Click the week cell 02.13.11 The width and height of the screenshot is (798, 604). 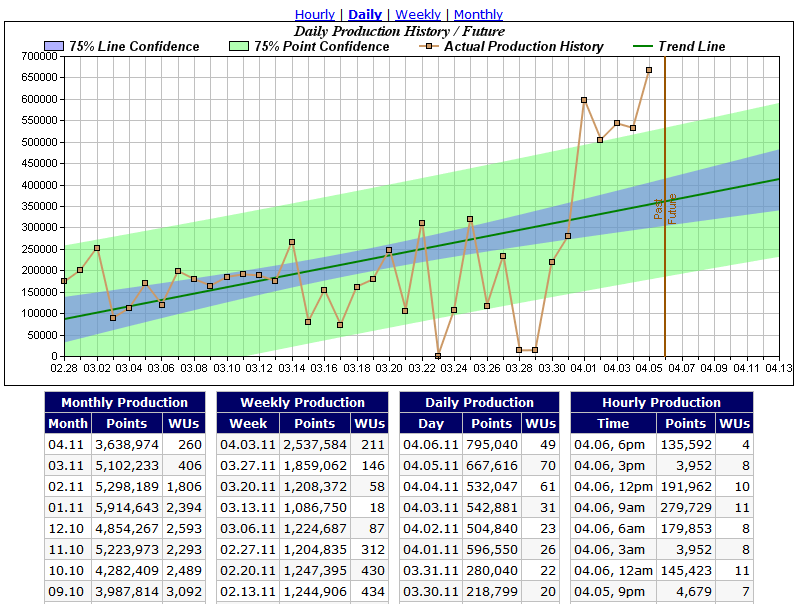point(248,592)
